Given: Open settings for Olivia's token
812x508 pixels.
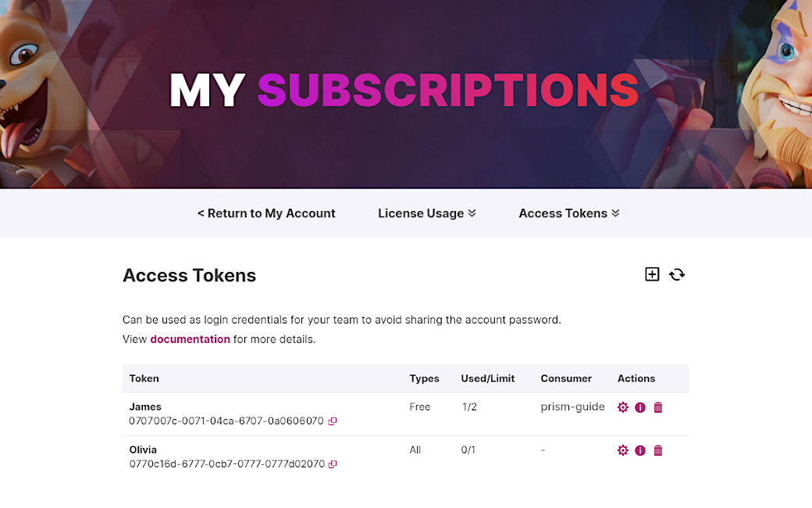Looking at the screenshot, I should tap(622, 450).
